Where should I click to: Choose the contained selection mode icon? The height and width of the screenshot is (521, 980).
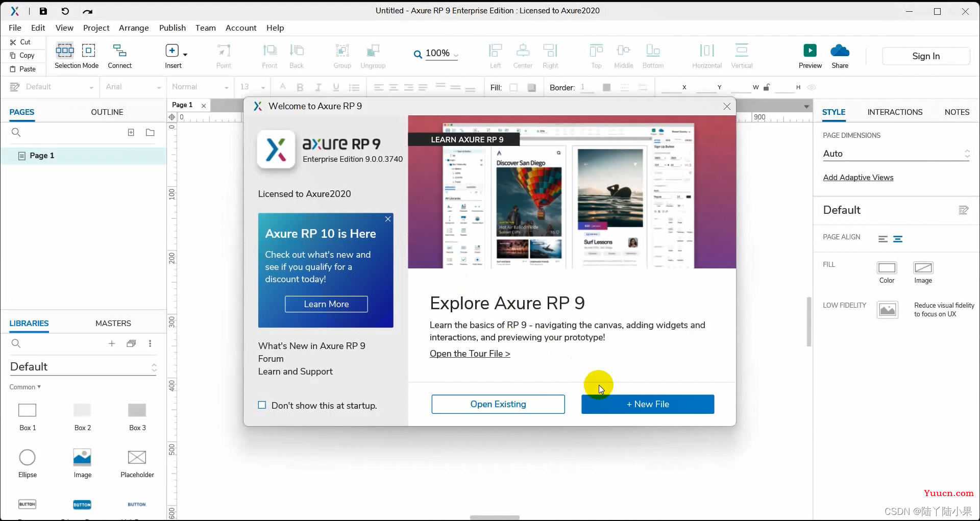89,50
